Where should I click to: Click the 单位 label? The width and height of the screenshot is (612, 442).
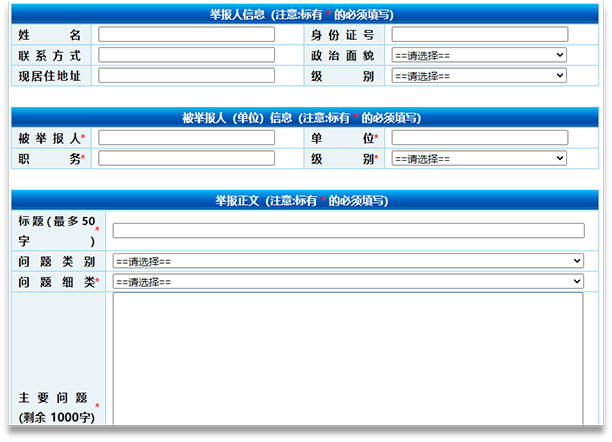tap(344, 138)
